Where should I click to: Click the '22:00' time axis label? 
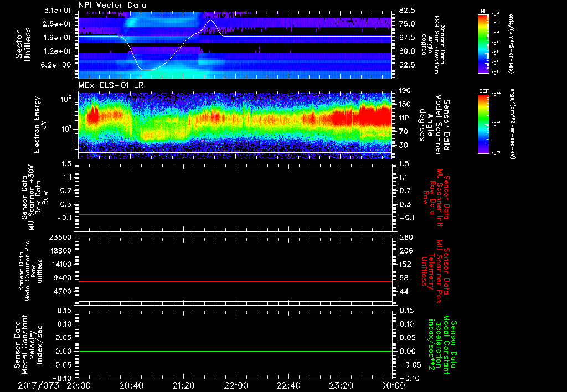click(x=236, y=385)
